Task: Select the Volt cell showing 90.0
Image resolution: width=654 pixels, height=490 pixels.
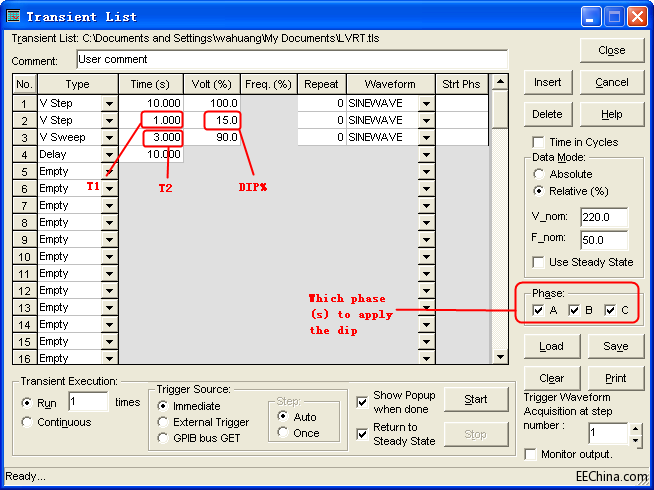Action: click(212, 138)
